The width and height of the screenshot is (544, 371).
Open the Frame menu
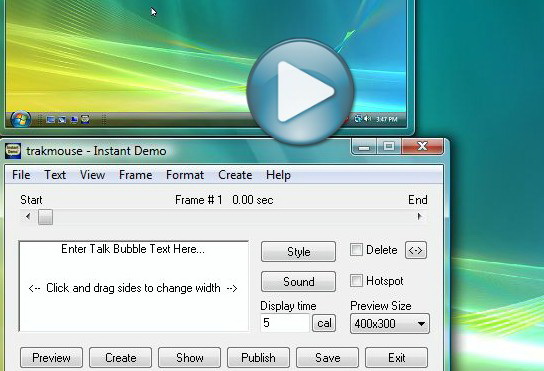point(135,175)
